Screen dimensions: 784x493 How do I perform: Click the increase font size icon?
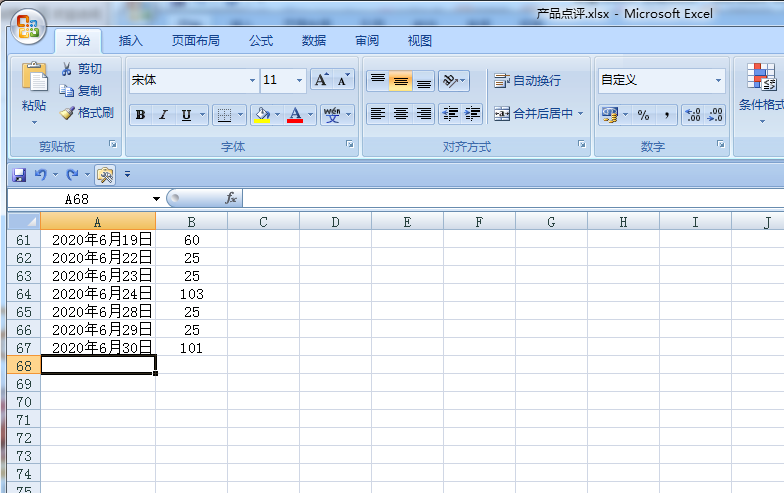coord(321,80)
